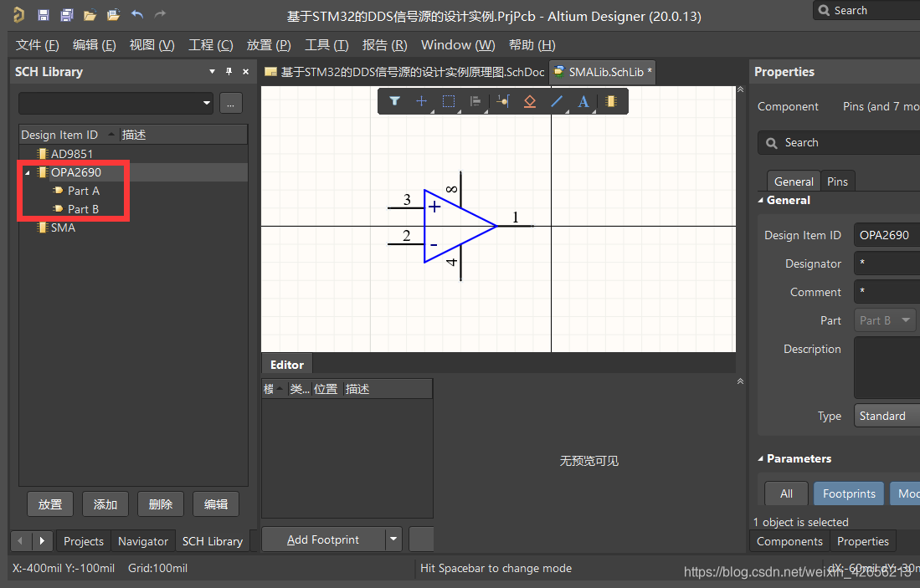Open the 帮助 (H) menu
Image resolution: width=920 pixels, height=588 pixels.
pos(532,45)
